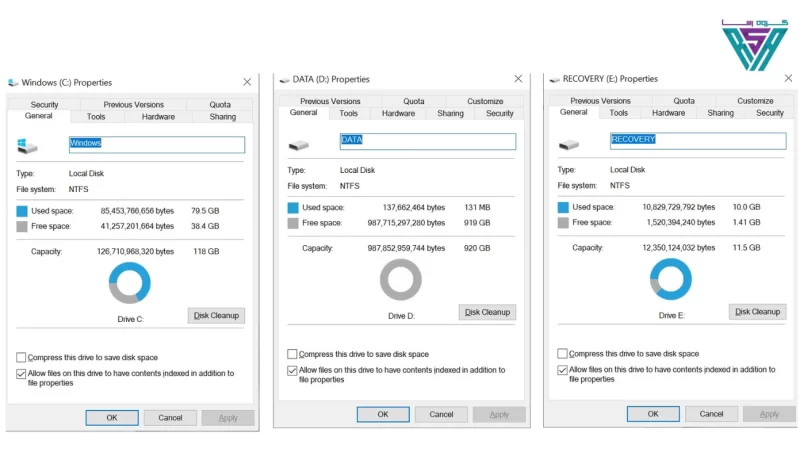Close the DATA (D:) Properties dialog
Screen dimensions: 800x450
pyautogui.click(x=518, y=79)
